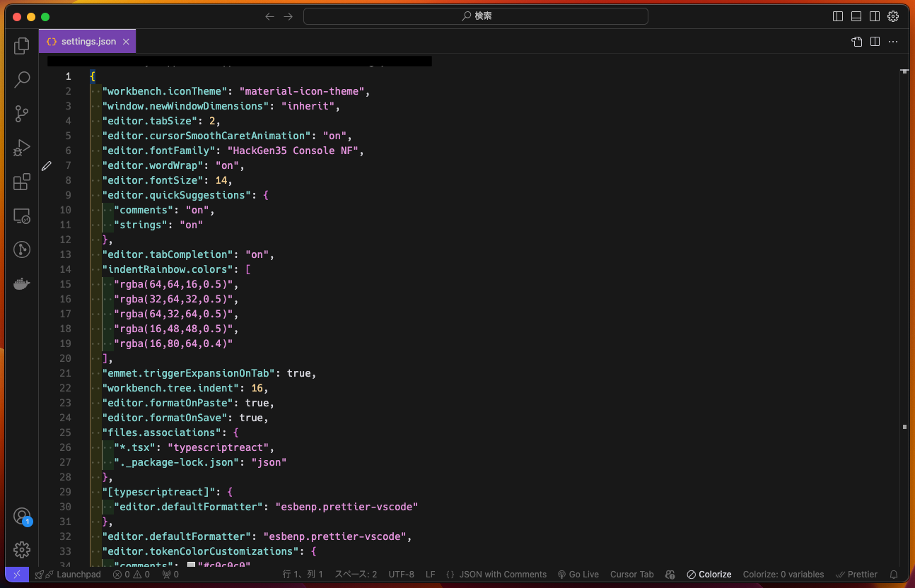Click the "files.associations" key

[x=162, y=433]
